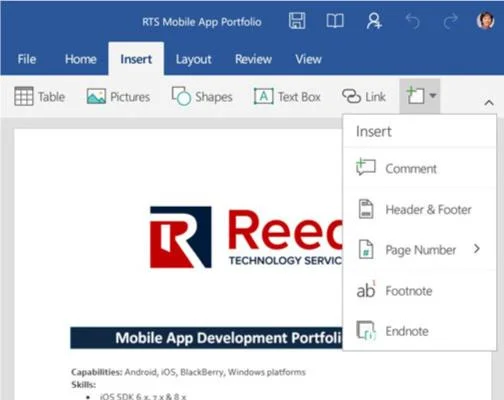
Task: Add a Text Box
Action: click(287, 97)
